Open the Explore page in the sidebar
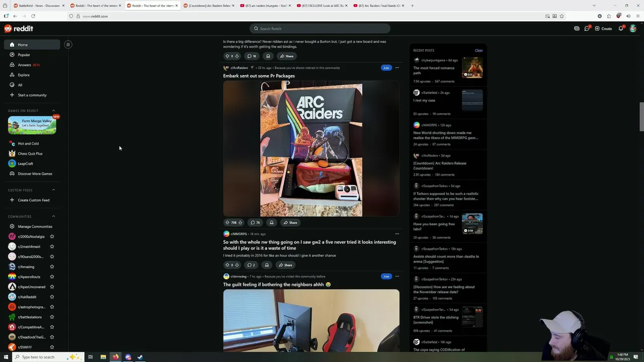The height and width of the screenshot is (362, 644). [31, 75]
